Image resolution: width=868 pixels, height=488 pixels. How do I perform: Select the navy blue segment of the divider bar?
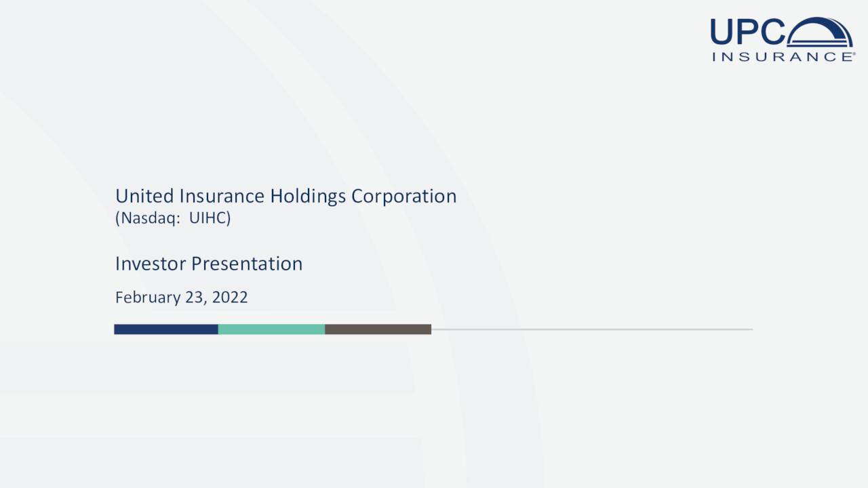coord(165,329)
